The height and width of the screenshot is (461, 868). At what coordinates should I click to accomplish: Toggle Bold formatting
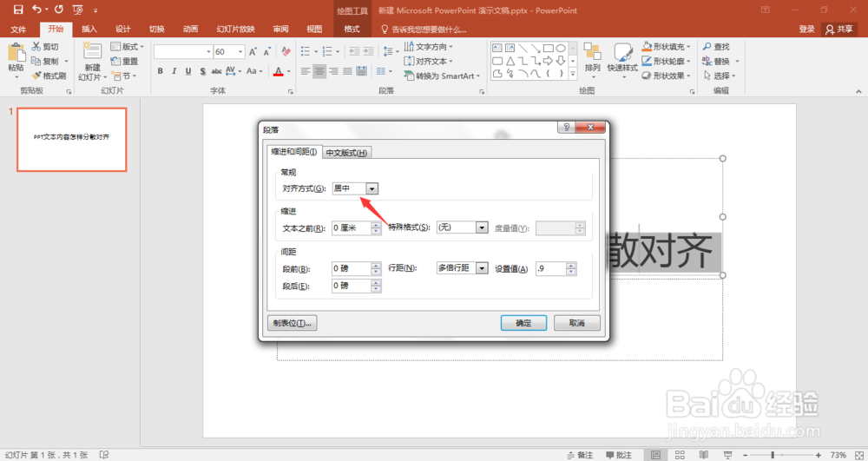[161, 71]
